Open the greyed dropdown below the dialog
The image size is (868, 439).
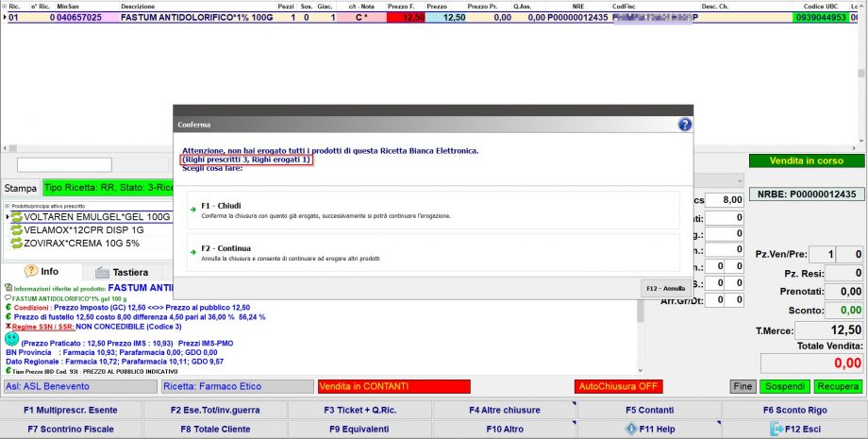[x=717, y=179]
